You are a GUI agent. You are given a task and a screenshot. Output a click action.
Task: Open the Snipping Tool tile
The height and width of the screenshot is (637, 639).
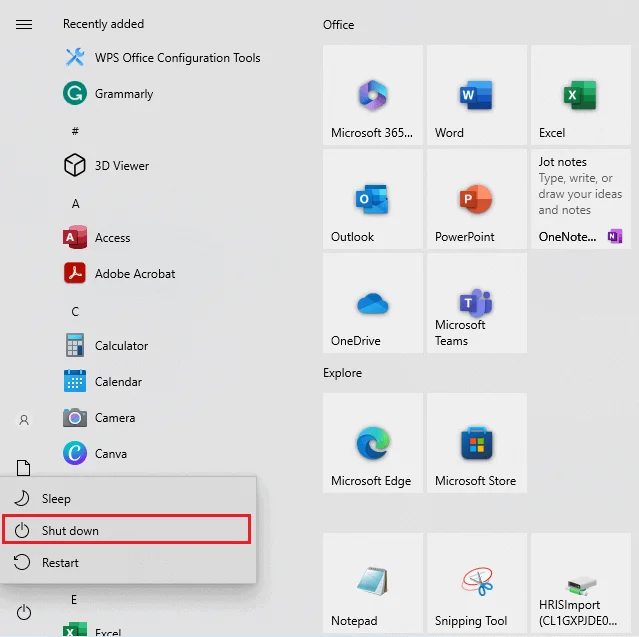(477, 583)
